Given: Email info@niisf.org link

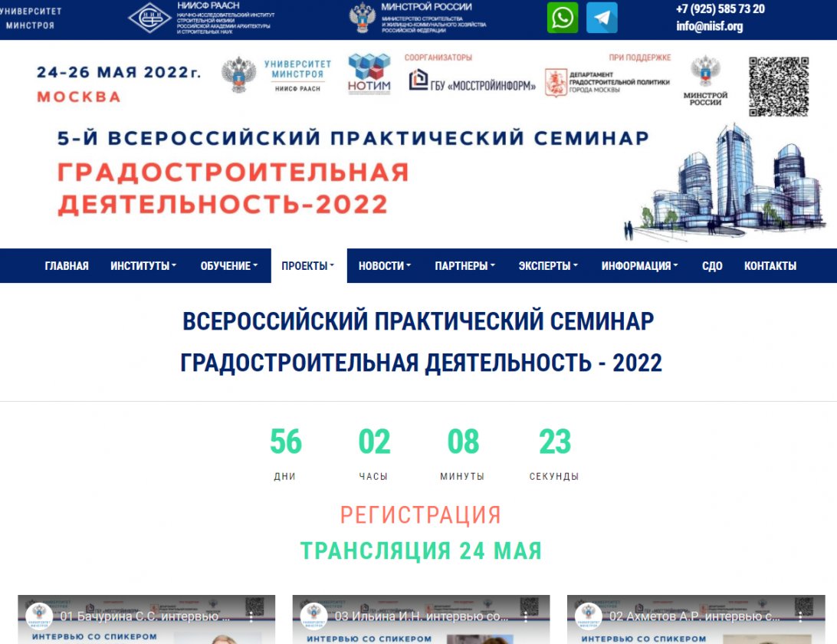Looking at the screenshot, I should [710, 26].
